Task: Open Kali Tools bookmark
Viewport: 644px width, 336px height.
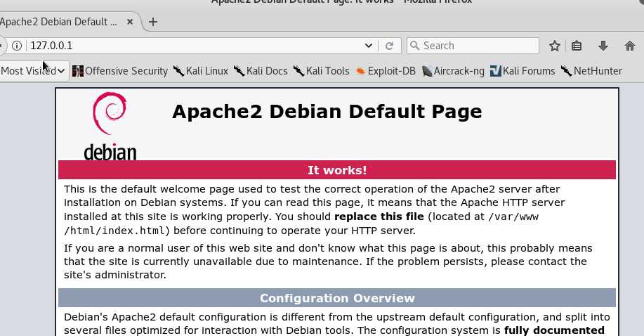Action: (x=321, y=71)
